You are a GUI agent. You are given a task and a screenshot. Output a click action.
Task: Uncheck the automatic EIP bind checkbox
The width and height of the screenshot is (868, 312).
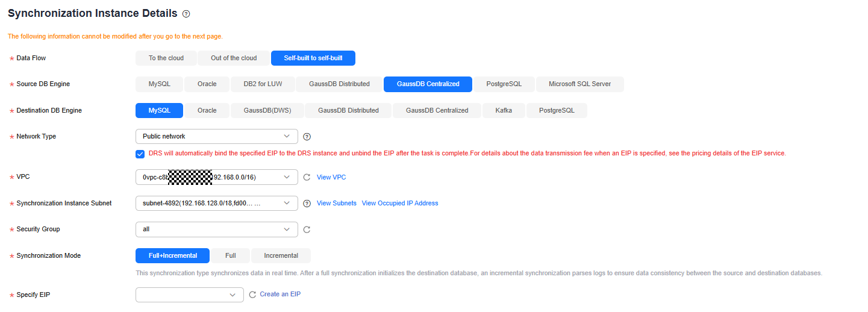point(140,154)
